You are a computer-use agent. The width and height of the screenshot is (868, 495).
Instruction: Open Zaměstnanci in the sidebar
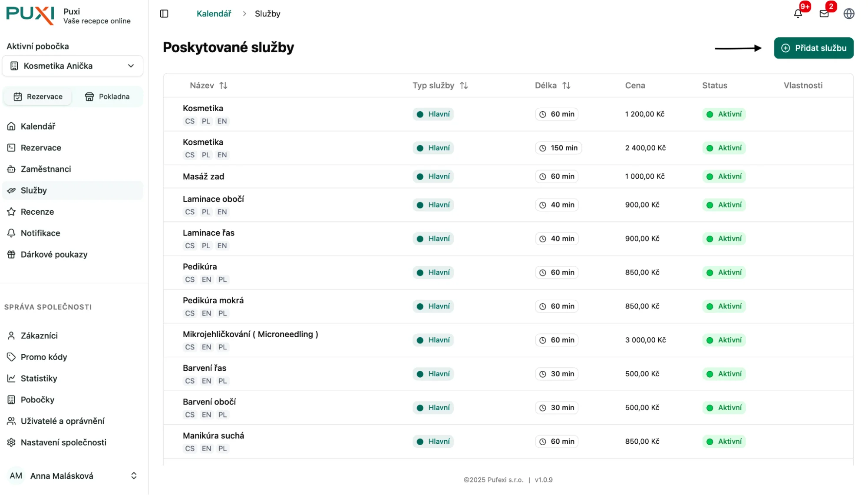(x=46, y=169)
